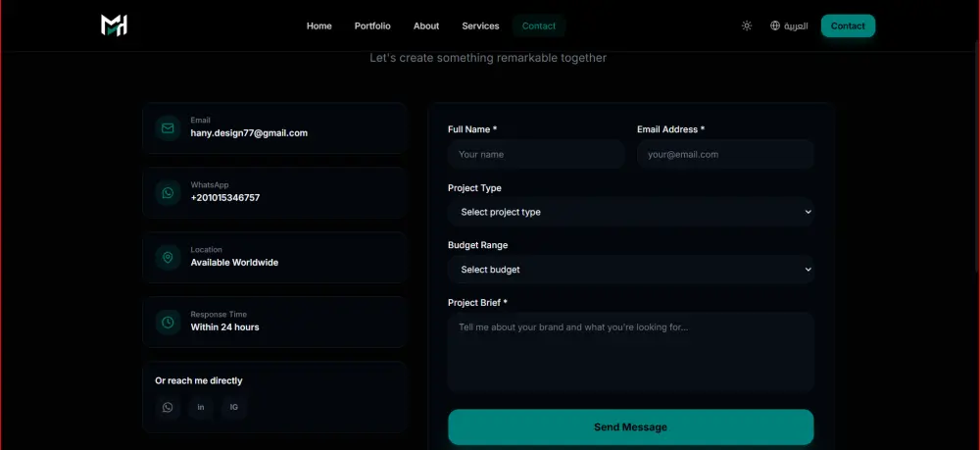Click the Response Time clock icon
This screenshot has width=980, height=450.
tap(168, 322)
